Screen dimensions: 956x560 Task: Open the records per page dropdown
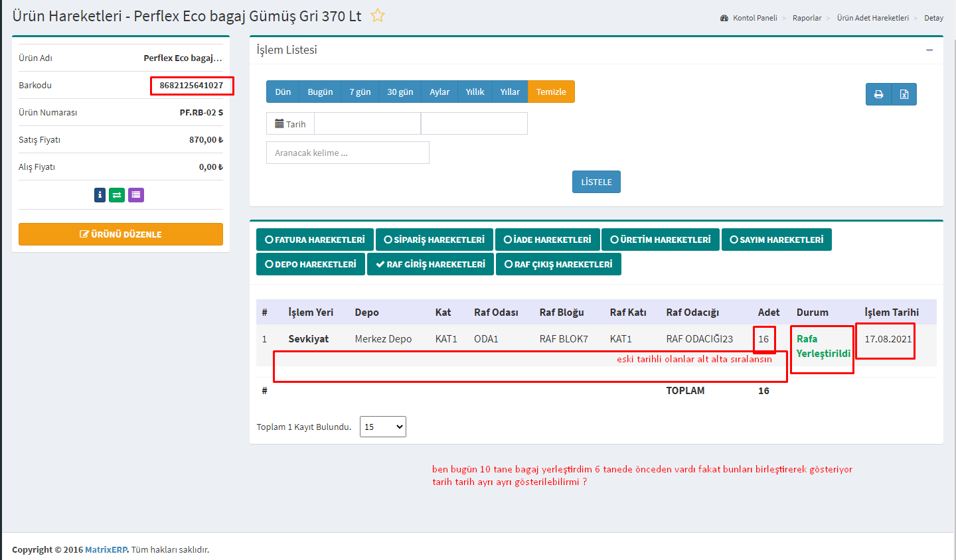tap(383, 427)
